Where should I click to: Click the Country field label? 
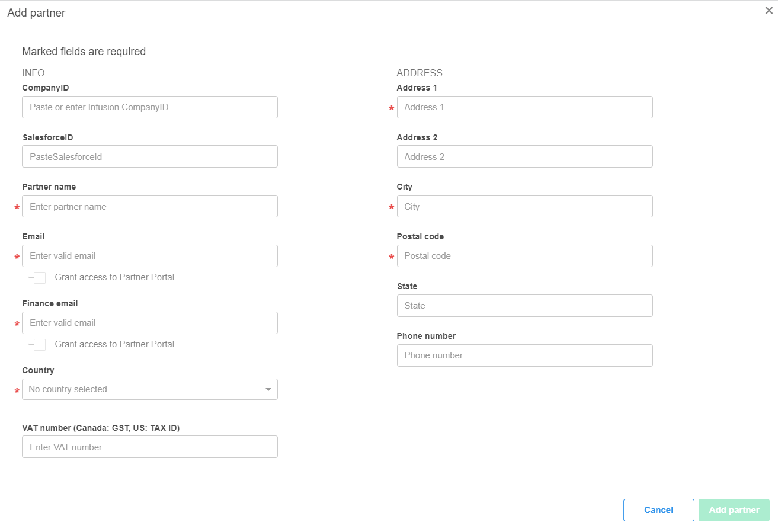click(38, 370)
